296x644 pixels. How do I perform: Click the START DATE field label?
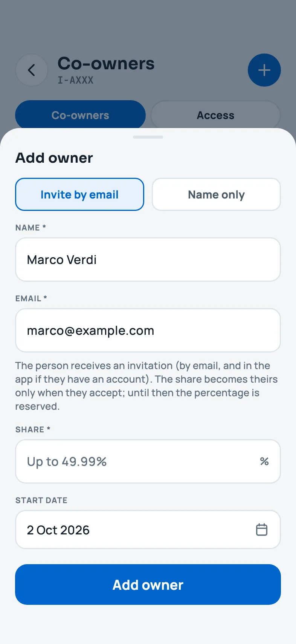(x=41, y=500)
